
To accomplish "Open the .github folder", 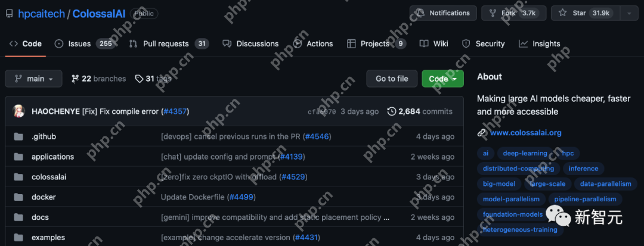I will tap(44, 136).
